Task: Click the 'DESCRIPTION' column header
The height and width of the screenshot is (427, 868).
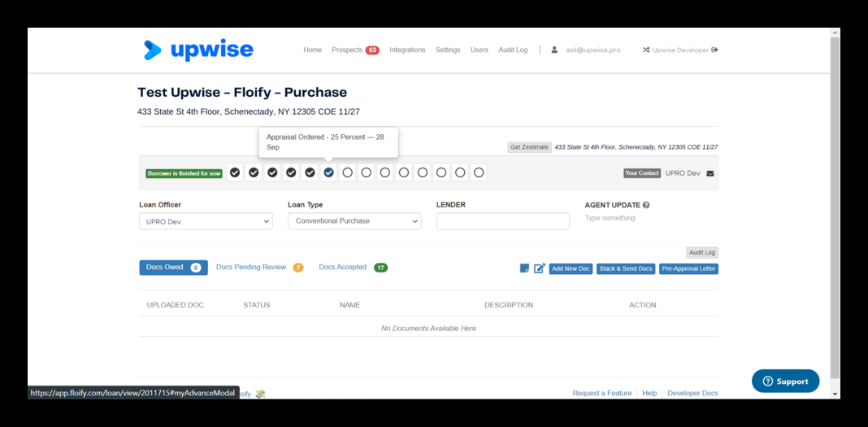Action: point(509,305)
